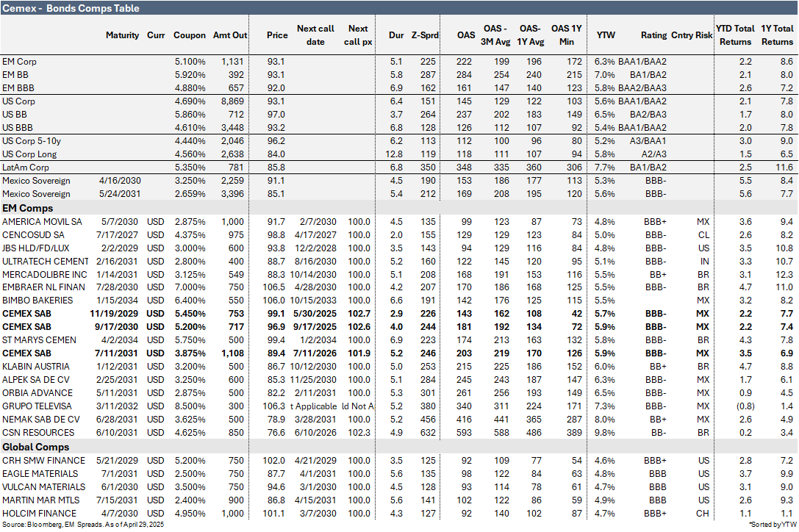Select Grupo Televisa's 8.500% coupon cell
Screen dimensions: 799x532
point(190,406)
